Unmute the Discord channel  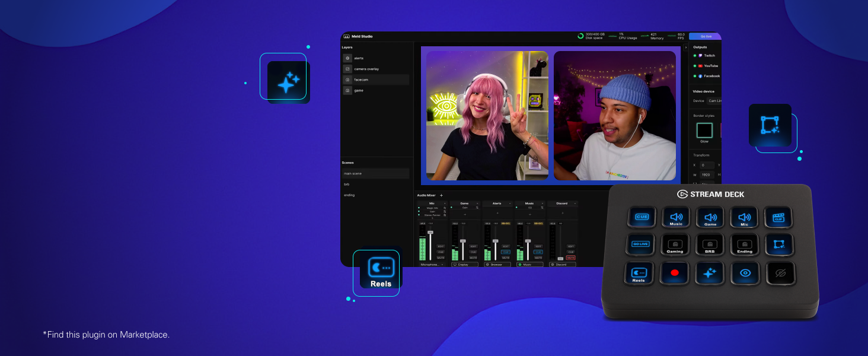[570, 258]
